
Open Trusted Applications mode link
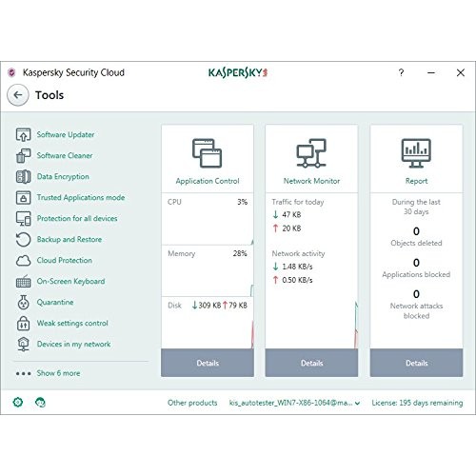[81, 197]
